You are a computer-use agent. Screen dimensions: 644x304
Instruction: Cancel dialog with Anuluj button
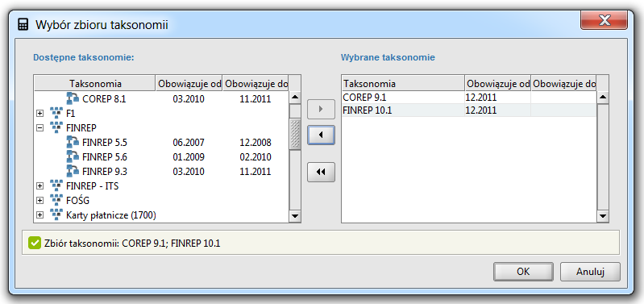(x=590, y=272)
